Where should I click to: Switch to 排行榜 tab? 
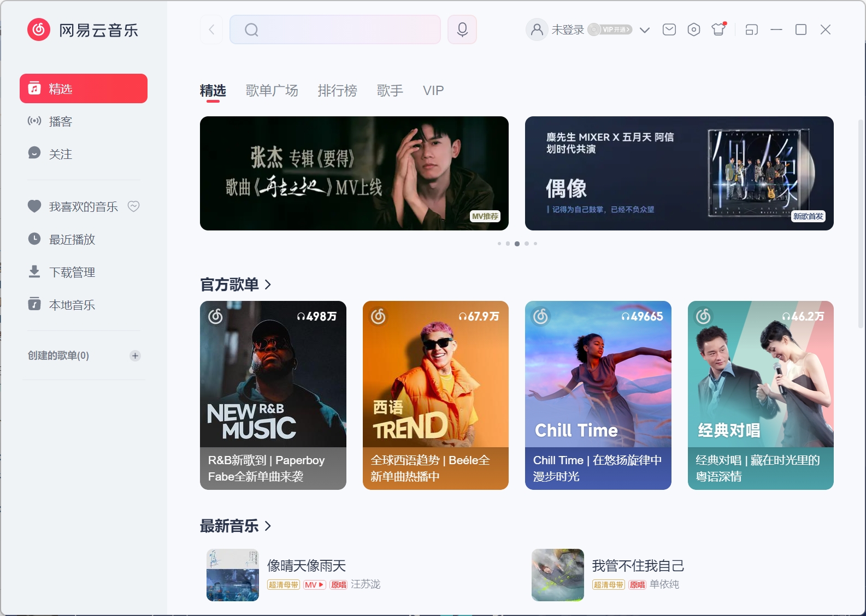point(338,91)
